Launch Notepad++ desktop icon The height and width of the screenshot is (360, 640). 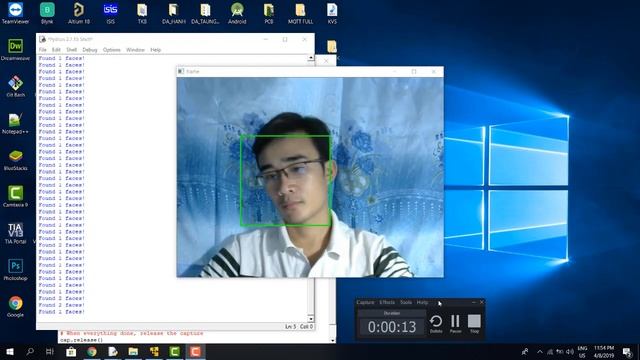click(16, 123)
